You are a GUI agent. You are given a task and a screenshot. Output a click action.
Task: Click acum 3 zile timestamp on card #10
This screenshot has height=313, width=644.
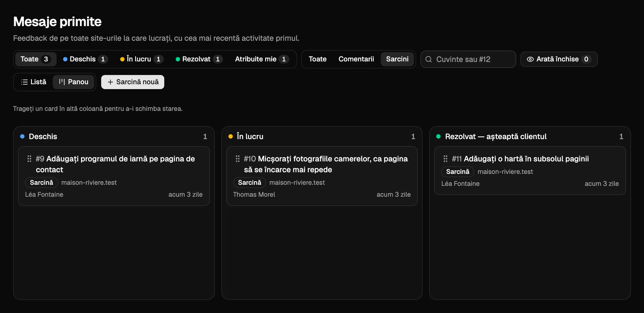tap(394, 195)
